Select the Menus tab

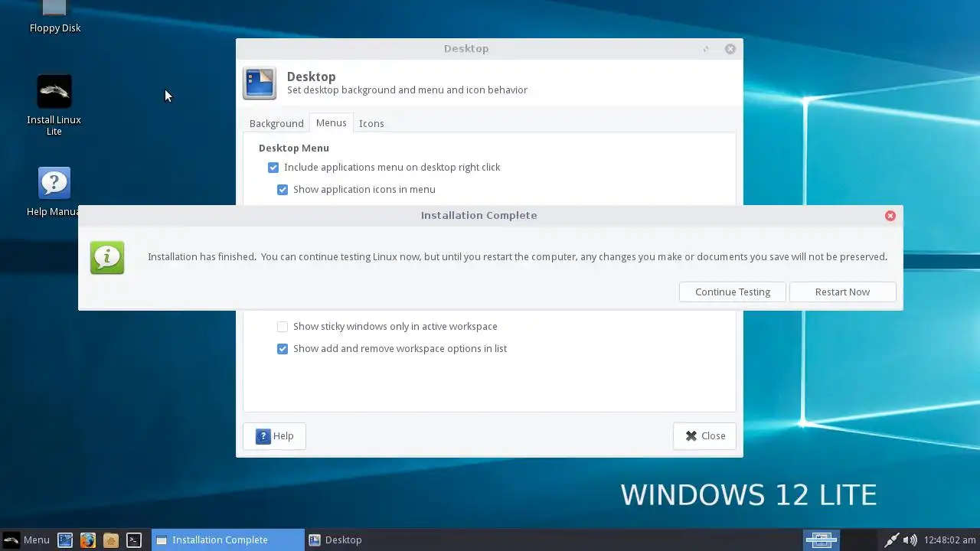(x=332, y=122)
